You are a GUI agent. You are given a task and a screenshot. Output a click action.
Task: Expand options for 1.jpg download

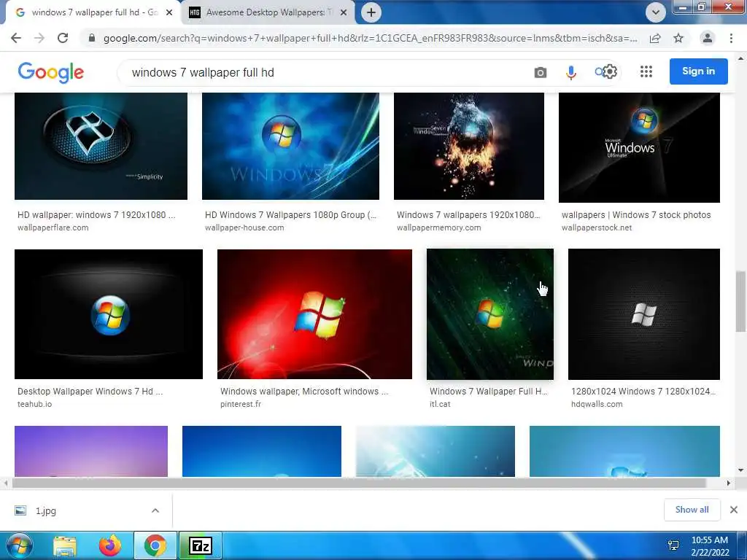[x=155, y=510]
